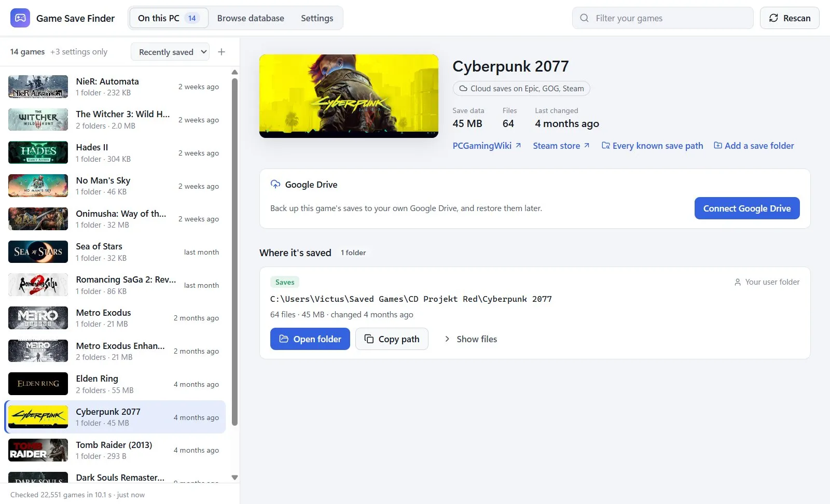This screenshot has width=830, height=504.
Task: Switch to Browse database tab
Action: click(x=251, y=18)
